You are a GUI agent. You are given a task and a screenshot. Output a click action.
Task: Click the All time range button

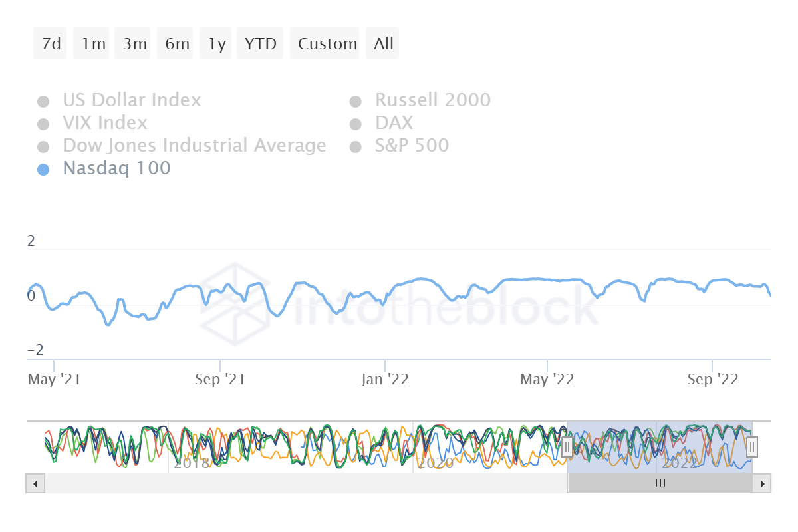(x=382, y=43)
